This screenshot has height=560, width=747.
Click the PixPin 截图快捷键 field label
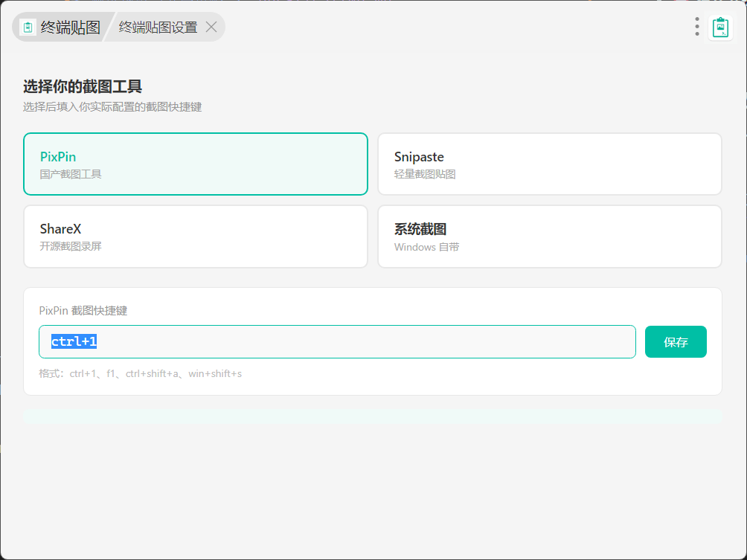[x=83, y=311]
